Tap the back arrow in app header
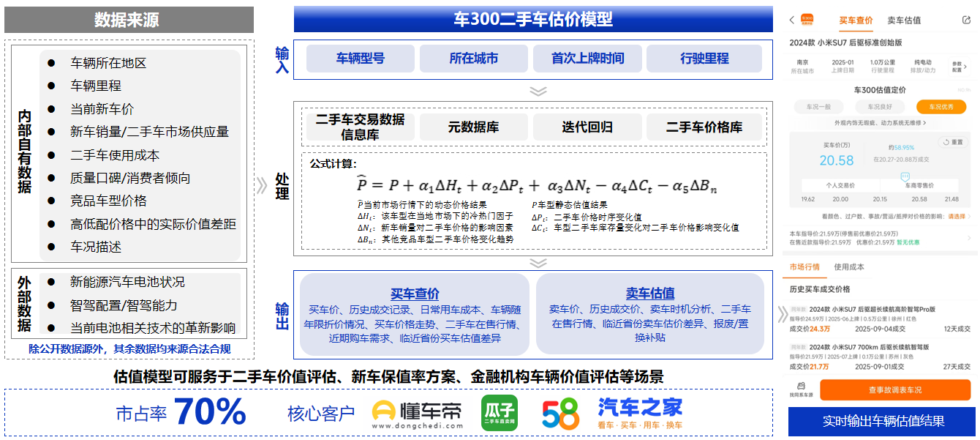Viewport: 980px width, 440px height. (x=792, y=20)
